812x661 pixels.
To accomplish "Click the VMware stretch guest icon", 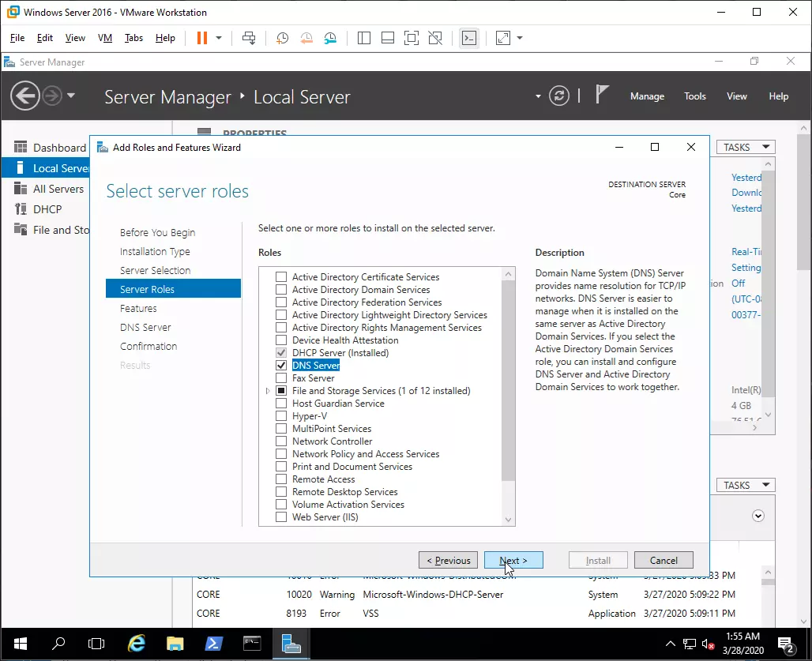I will pos(503,38).
